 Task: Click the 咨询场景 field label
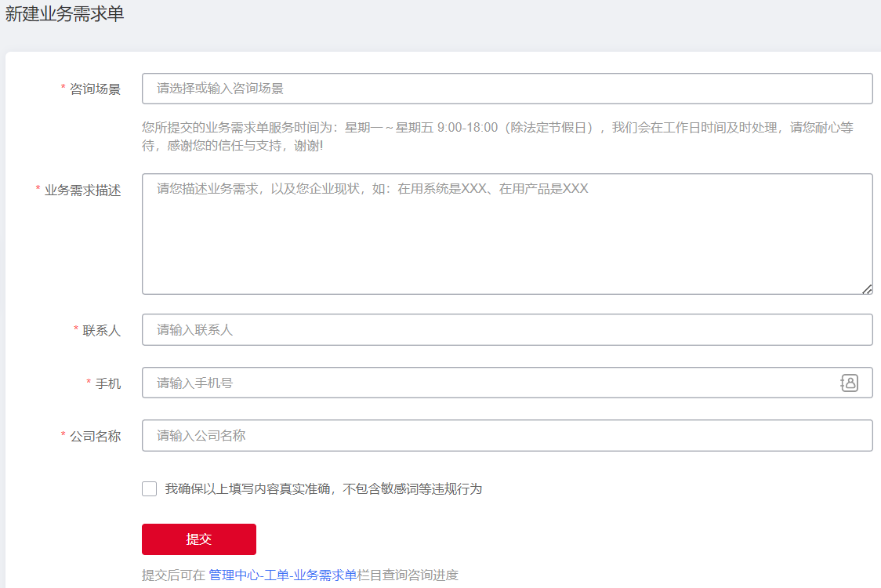[x=95, y=89]
